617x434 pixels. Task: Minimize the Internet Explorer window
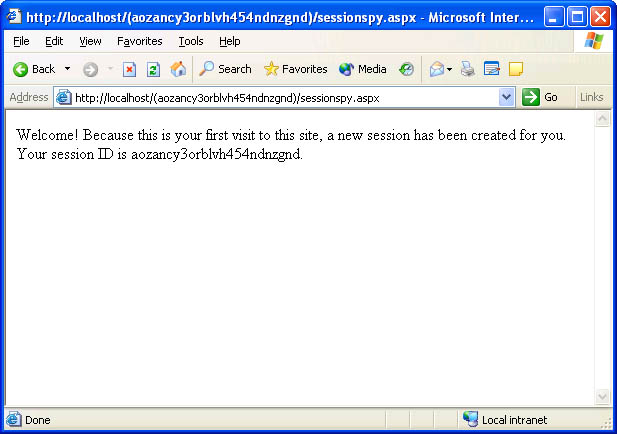[554, 17]
